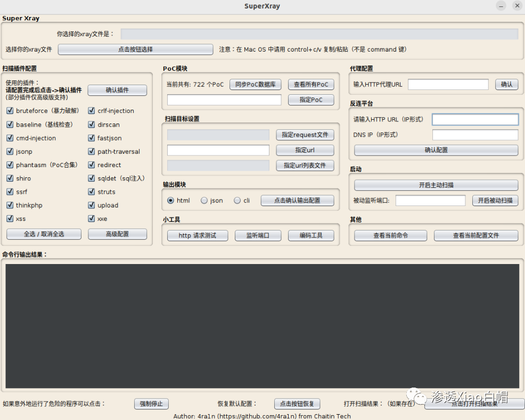Screen dimensions: 525x420
Task: Open the http 请求测试 tool
Action: click(x=198, y=236)
